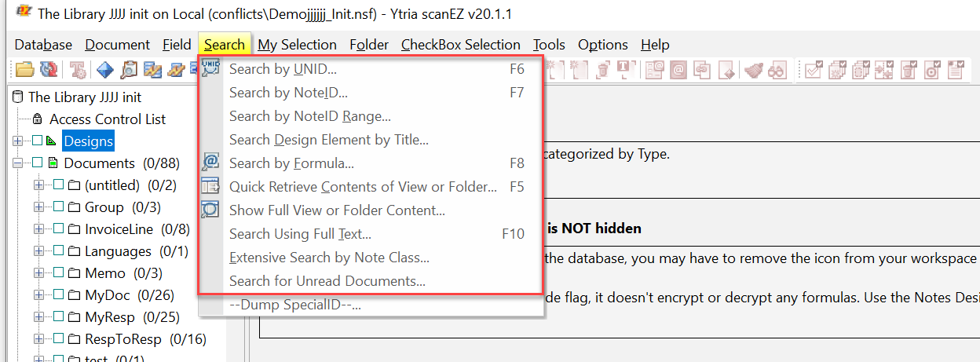980x362 pixels.
Task: Click the trash can checkbox-selection toolbar icon
Action: coord(908,70)
